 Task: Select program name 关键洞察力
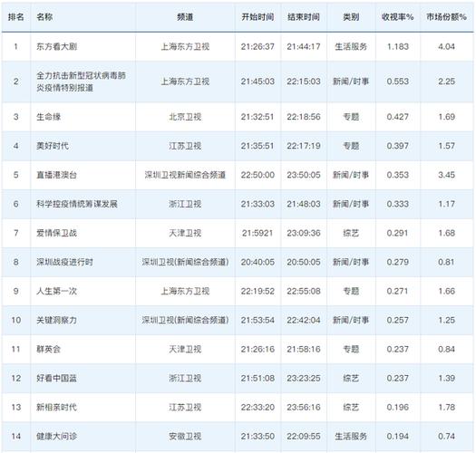tap(57, 320)
